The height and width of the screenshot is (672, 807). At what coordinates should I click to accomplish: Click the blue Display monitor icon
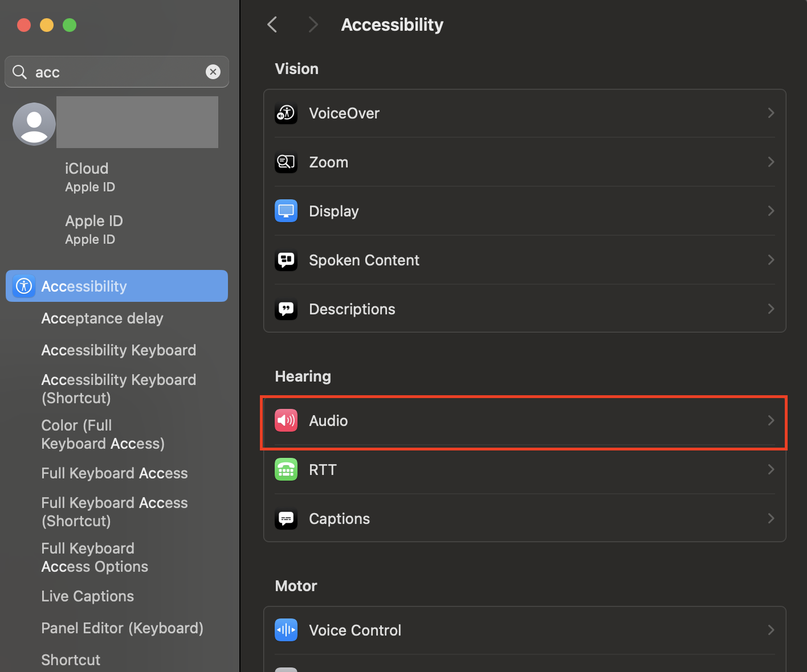click(x=286, y=211)
